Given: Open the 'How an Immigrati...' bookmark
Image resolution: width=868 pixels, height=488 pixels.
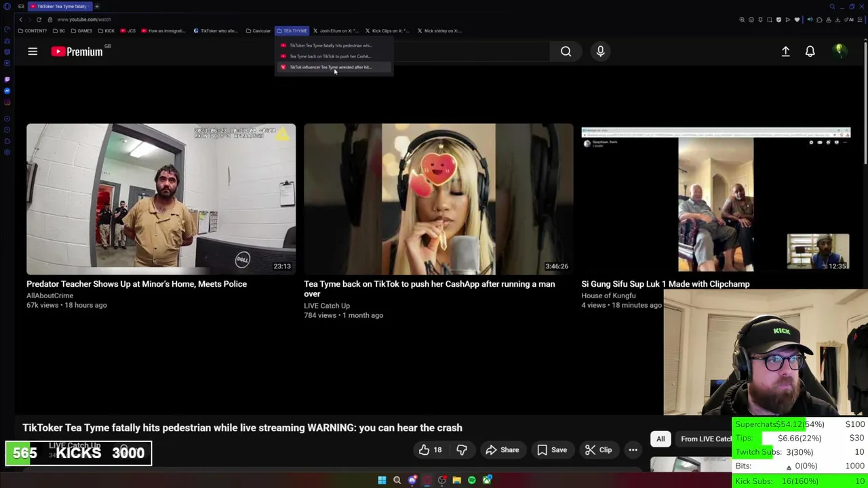Looking at the screenshot, I should click(x=163, y=30).
